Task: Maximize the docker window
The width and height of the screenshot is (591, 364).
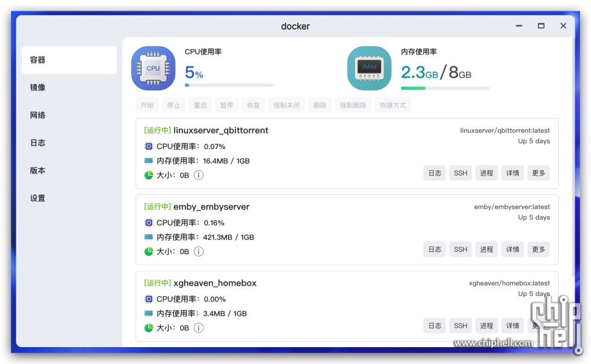Action: (x=541, y=26)
